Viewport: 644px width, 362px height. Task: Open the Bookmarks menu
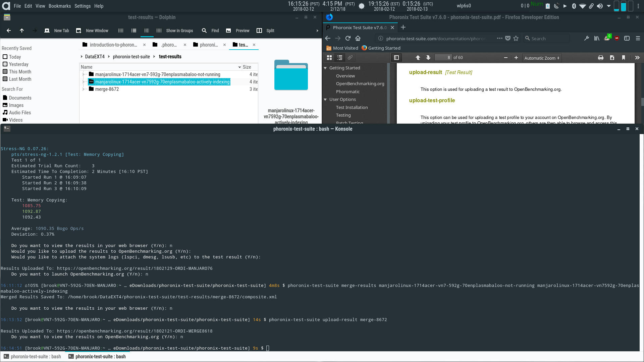pos(60,6)
